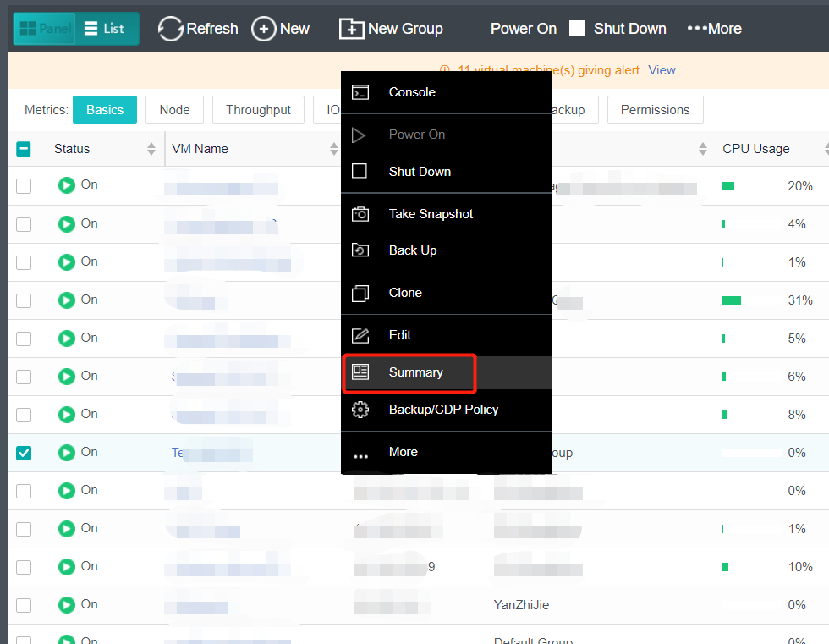Click the New Group folder icon
829x644 pixels.
(x=351, y=29)
